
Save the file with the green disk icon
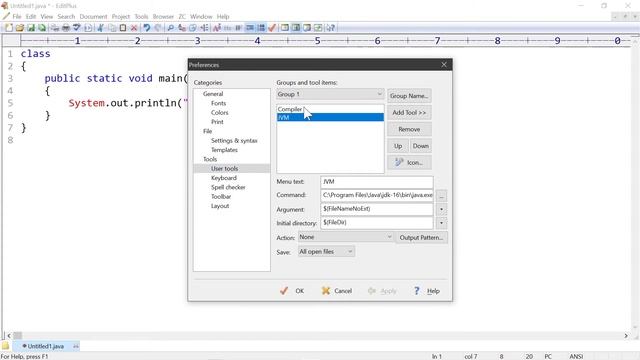[31, 28]
